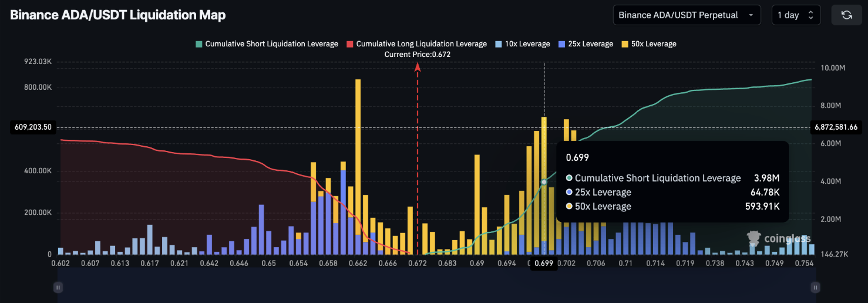Click the Binance ADA/USDT Liquidation Map title
This screenshot has width=868, height=303.
click(117, 15)
